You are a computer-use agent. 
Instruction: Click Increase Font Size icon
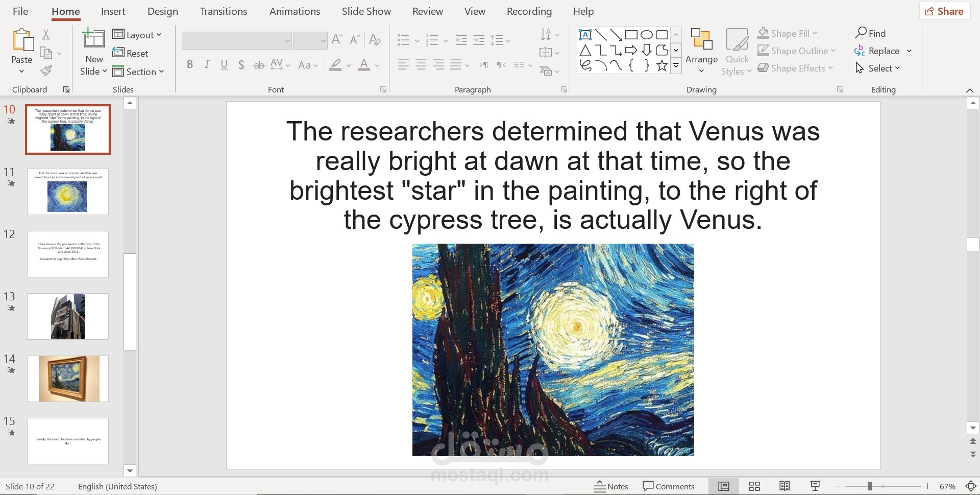(x=337, y=39)
